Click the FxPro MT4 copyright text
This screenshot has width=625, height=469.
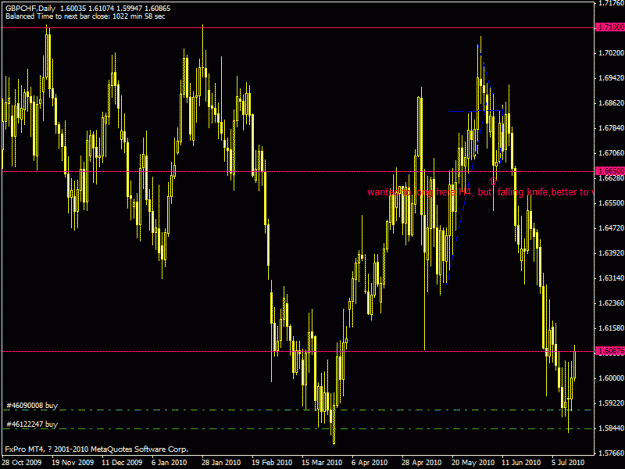pos(96,449)
